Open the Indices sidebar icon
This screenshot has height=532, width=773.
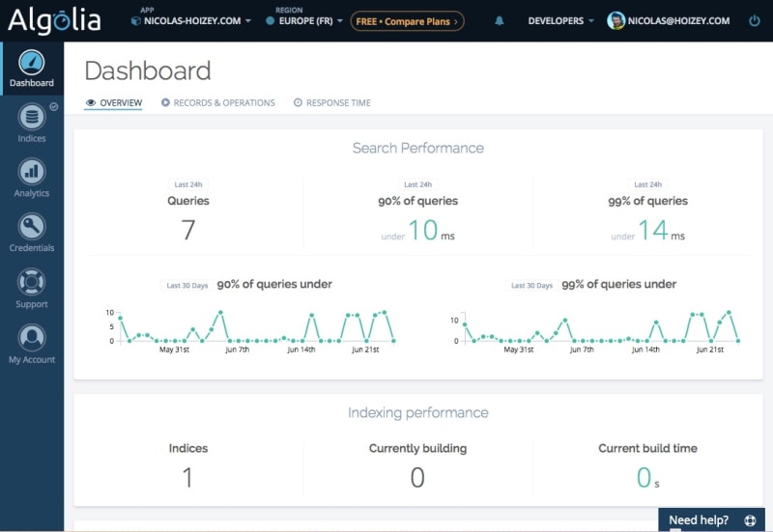(32, 117)
